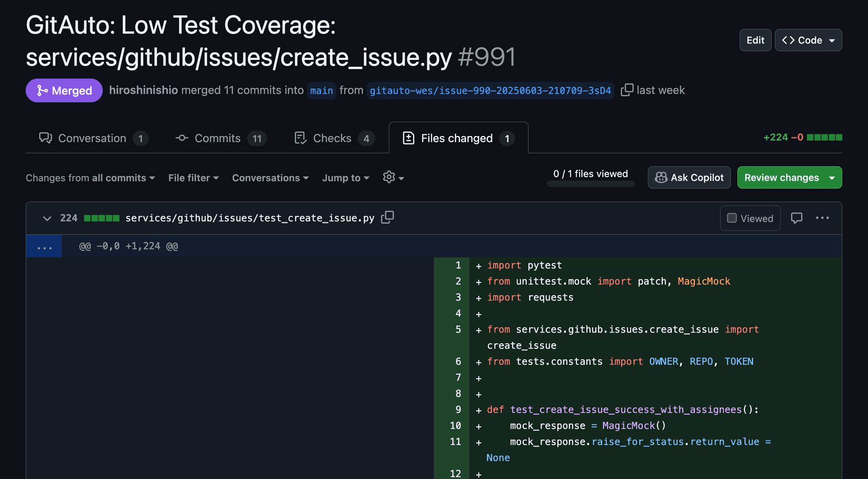The image size is (868, 479).
Task: Open the Review changes dropdown
Action: point(789,178)
